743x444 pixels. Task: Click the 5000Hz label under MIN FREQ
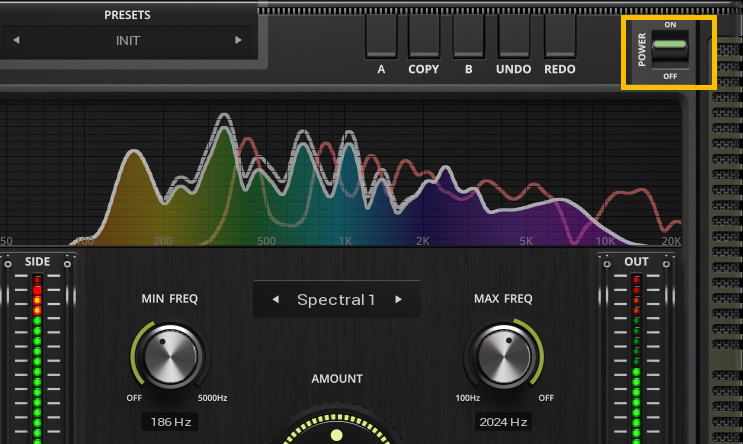[x=212, y=398]
